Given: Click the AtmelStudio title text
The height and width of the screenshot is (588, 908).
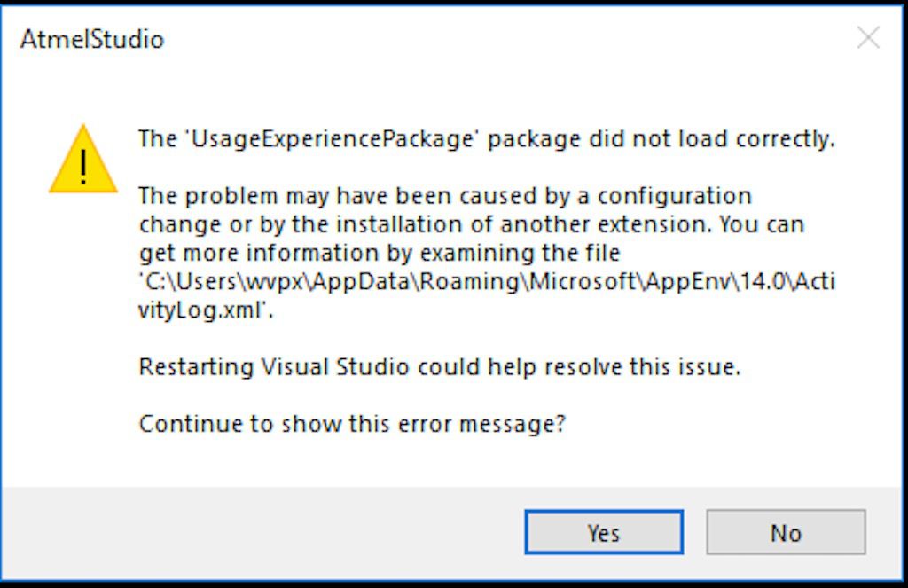Looking at the screenshot, I should click(92, 39).
